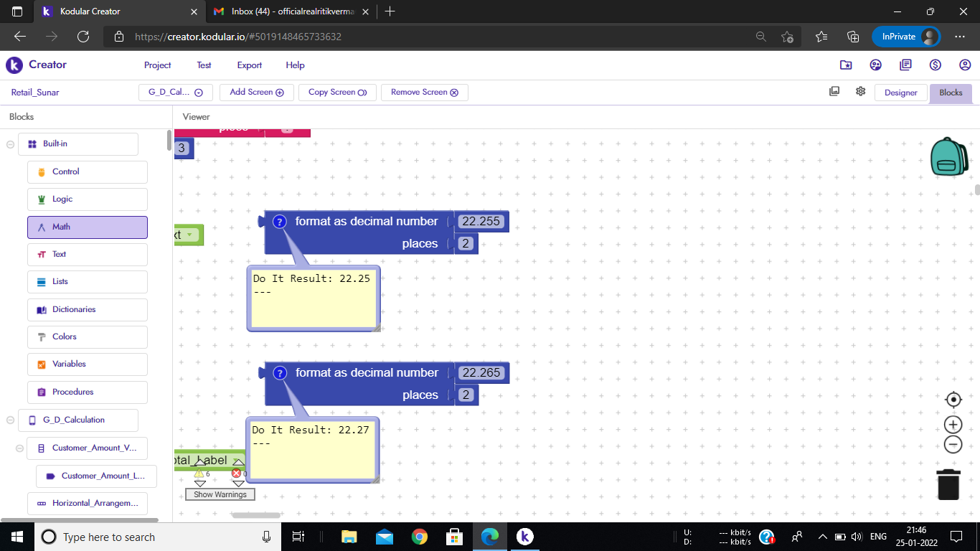
Task: Open the community face icon
Action: coord(876,65)
